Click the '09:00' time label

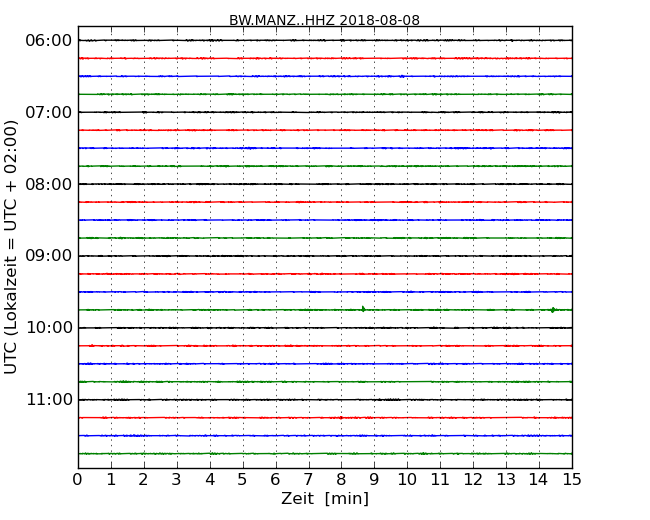[49, 256]
